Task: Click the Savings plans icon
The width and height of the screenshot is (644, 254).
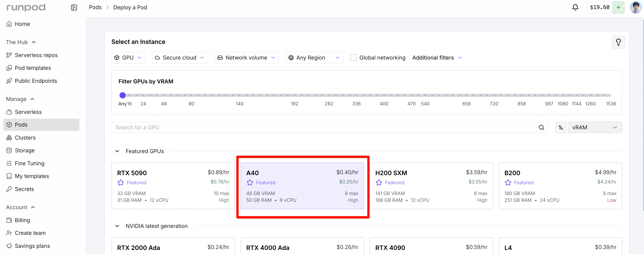Action: 9,246
